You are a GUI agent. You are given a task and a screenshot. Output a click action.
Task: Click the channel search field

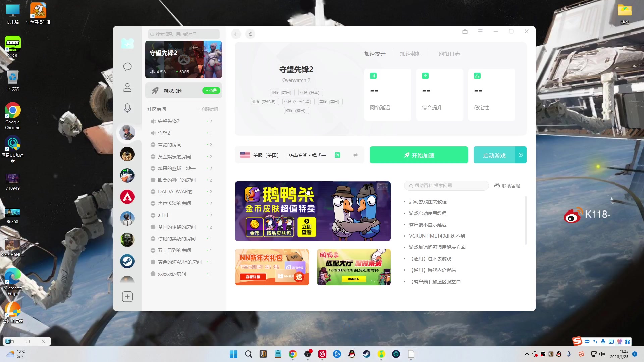click(x=183, y=34)
